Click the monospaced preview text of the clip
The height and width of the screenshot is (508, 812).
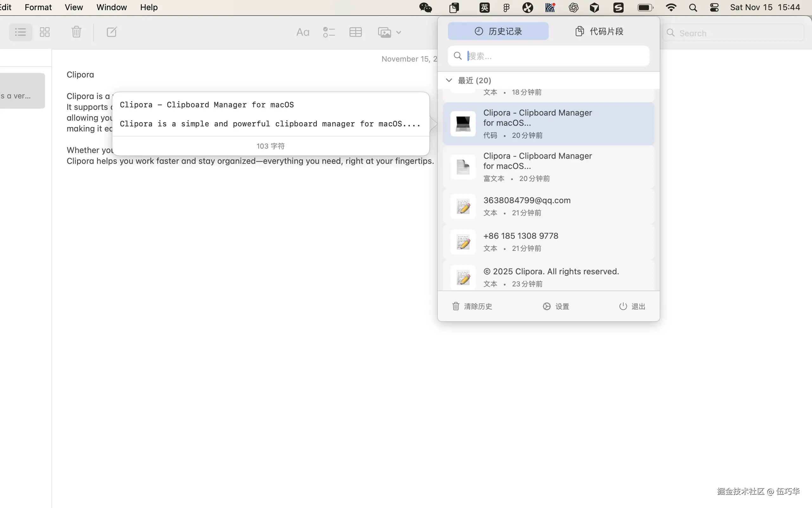[x=270, y=114]
